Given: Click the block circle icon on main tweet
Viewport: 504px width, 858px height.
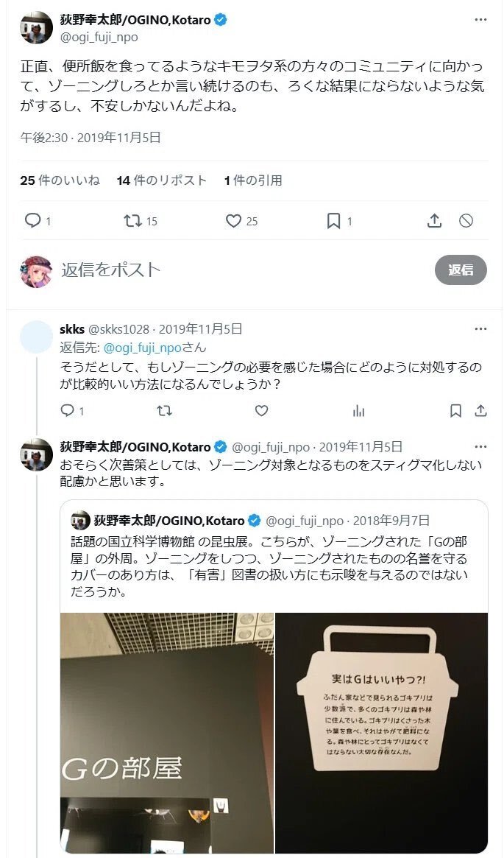Looking at the screenshot, I should point(466,220).
